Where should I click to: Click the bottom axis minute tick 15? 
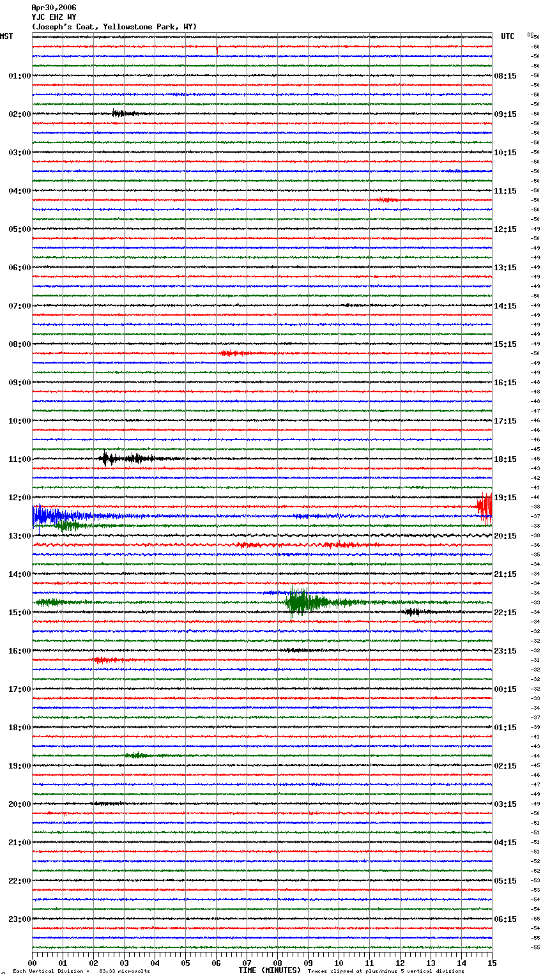(x=492, y=963)
